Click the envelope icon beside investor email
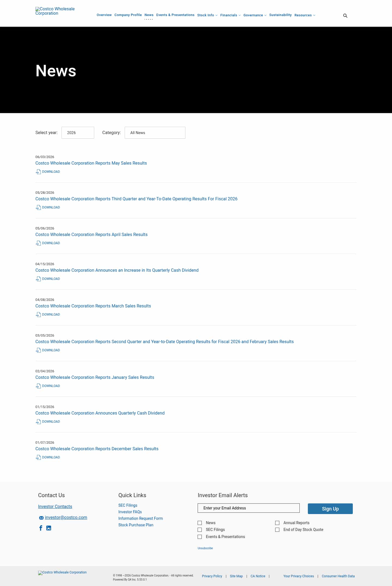The height and width of the screenshot is (586, 392). [41, 518]
